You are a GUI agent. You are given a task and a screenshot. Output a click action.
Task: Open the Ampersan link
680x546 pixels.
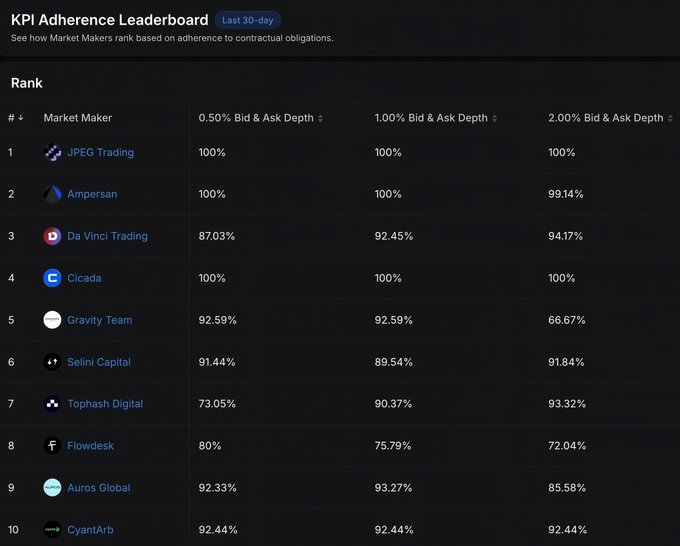coord(92,194)
